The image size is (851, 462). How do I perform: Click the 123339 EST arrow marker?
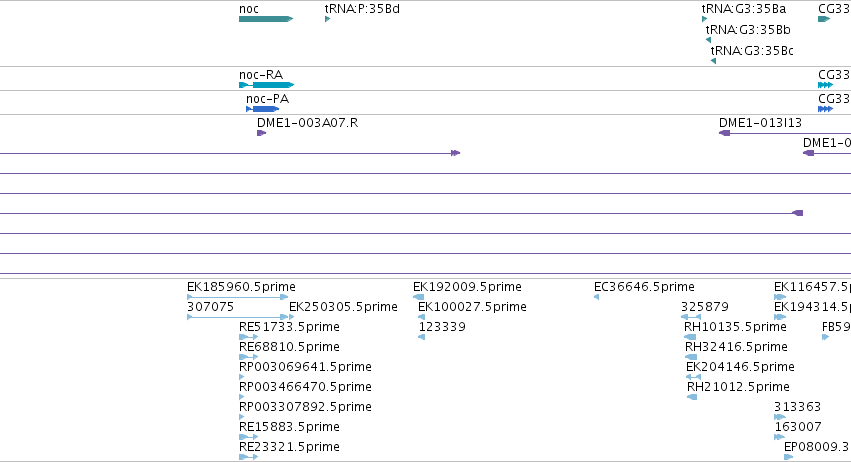click(x=421, y=337)
